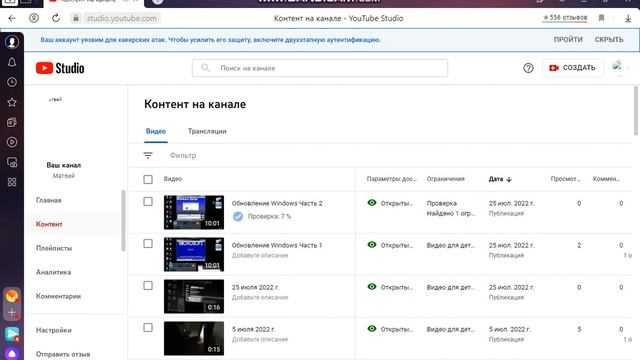Screen dimensions: 640x360
Task: Open visibility of 5 июля 2022 г. video
Action: [x=390, y=329]
